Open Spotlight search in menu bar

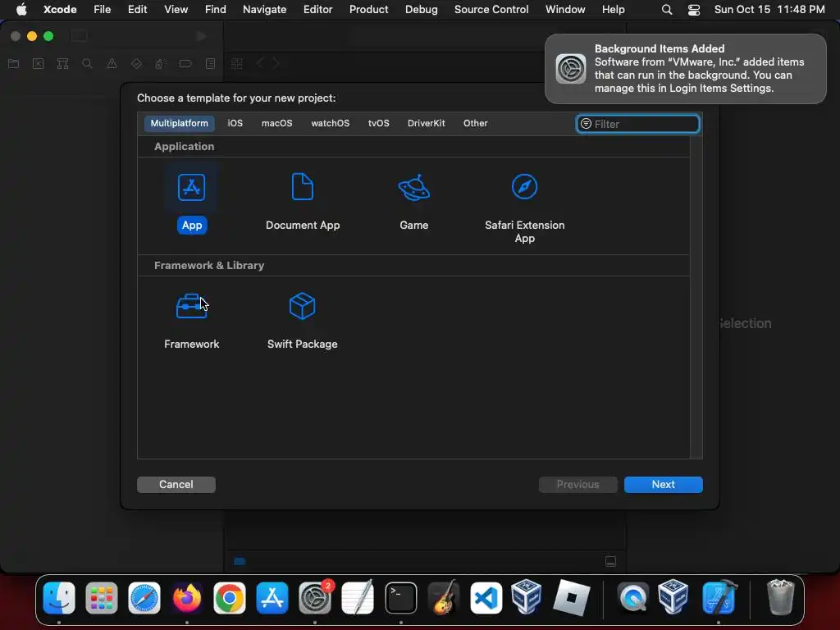(666, 9)
